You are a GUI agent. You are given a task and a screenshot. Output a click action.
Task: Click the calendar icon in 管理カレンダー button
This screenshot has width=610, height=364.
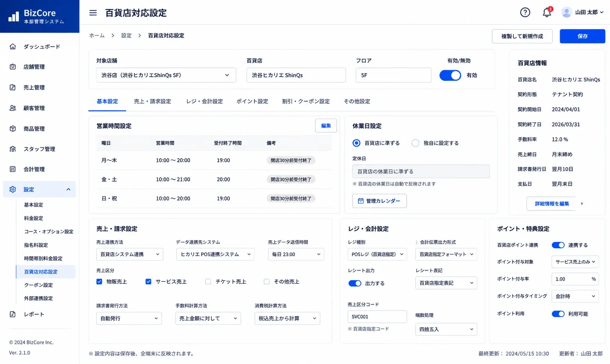(361, 201)
